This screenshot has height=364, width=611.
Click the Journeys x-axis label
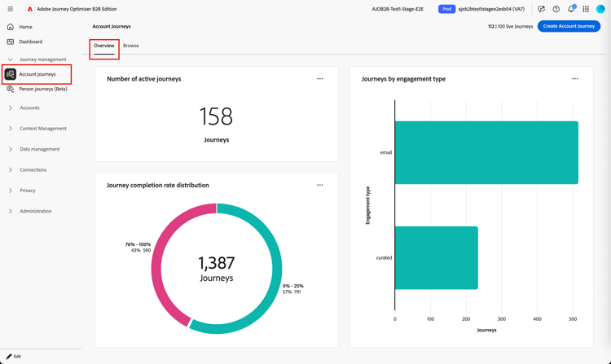pos(486,330)
